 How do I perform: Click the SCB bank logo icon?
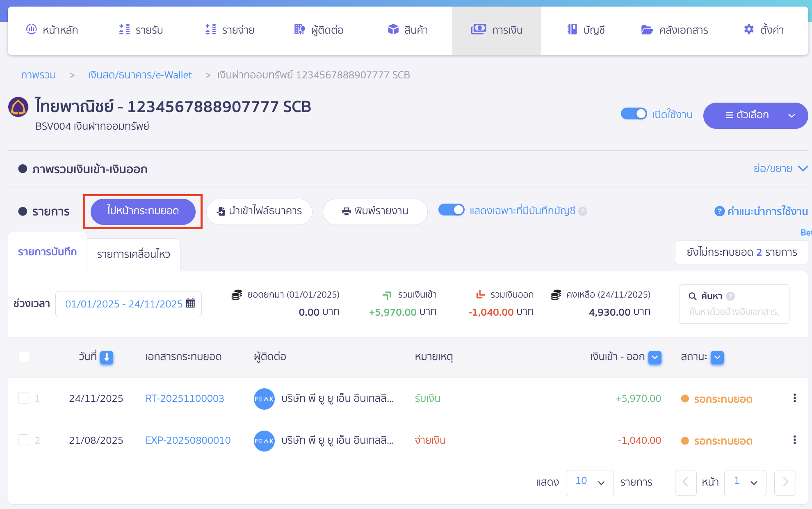point(18,107)
